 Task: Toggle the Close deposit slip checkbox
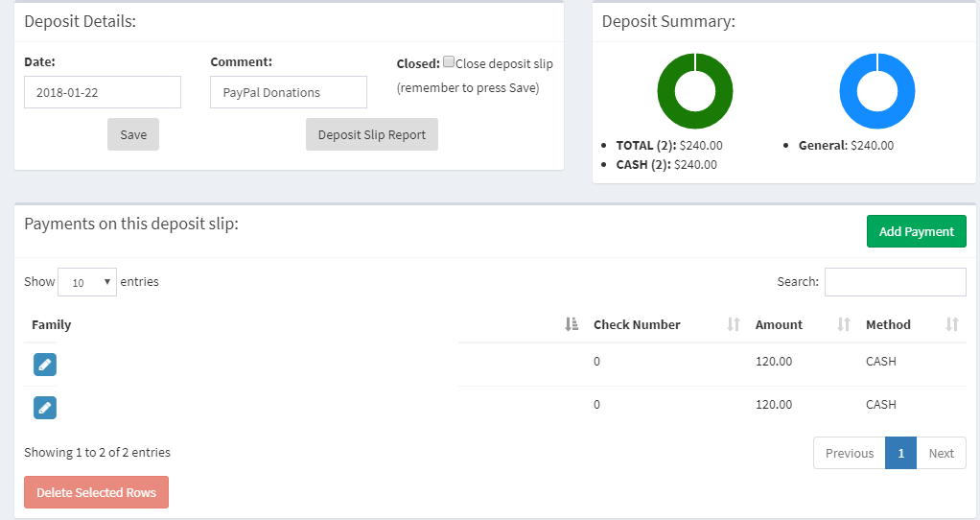[x=449, y=61]
